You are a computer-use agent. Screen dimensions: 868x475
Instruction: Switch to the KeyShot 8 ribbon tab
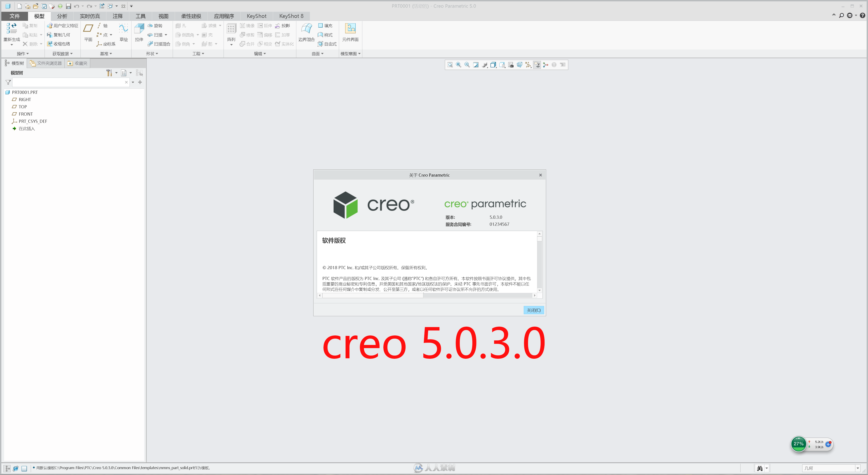pyautogui.click(x=291, y=16)
